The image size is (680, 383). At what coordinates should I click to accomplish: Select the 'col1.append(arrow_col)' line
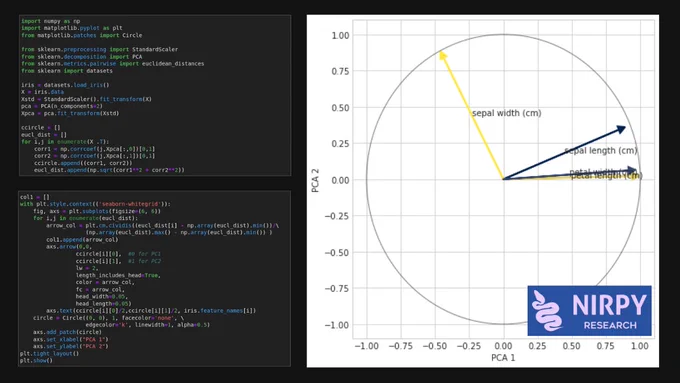[82, 239]
